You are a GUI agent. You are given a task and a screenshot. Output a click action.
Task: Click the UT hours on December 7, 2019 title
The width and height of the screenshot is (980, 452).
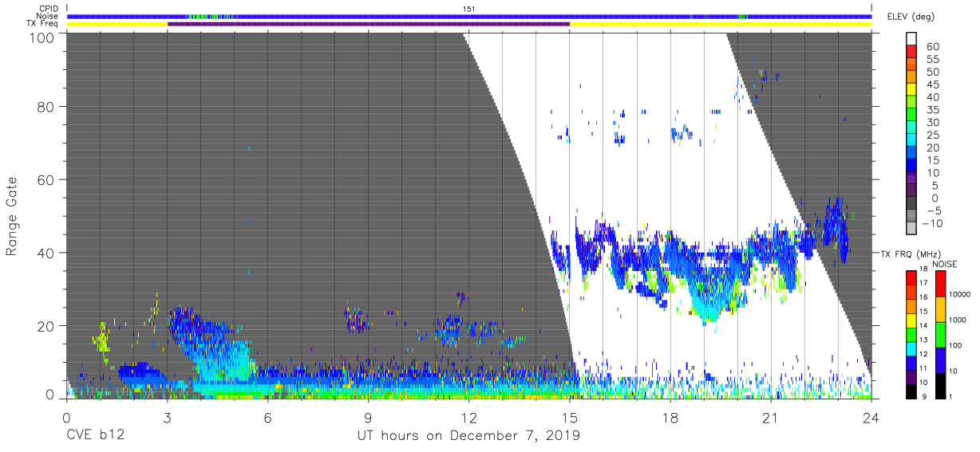[x=468, y=435]
